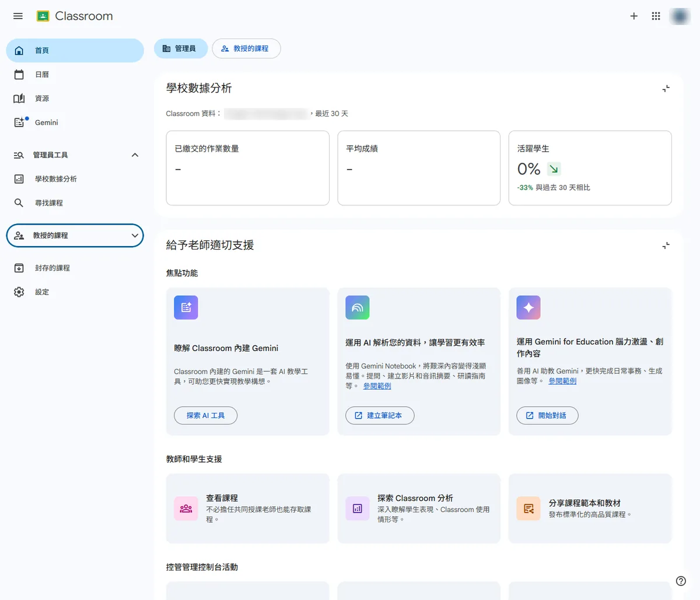Image resolution: width=700 pixels, height=600 pixels.
Task: Open the 探索 Classroom 分析 card title
Action: 415,498
